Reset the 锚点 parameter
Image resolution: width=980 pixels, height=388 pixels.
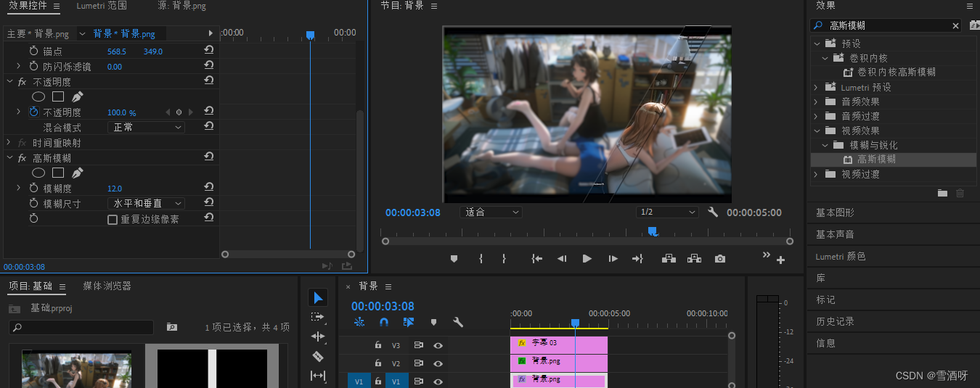point(208,51)
